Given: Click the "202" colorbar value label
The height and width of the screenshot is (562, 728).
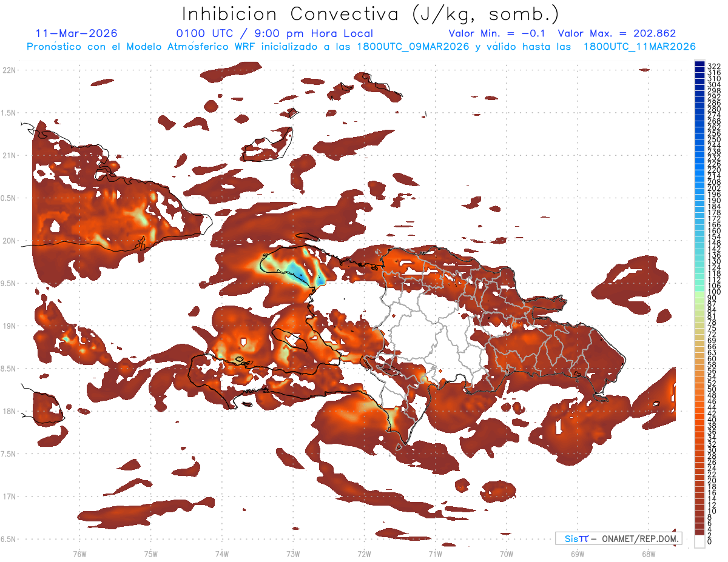Looking at the screenshot, I should (x=714, y=188).
